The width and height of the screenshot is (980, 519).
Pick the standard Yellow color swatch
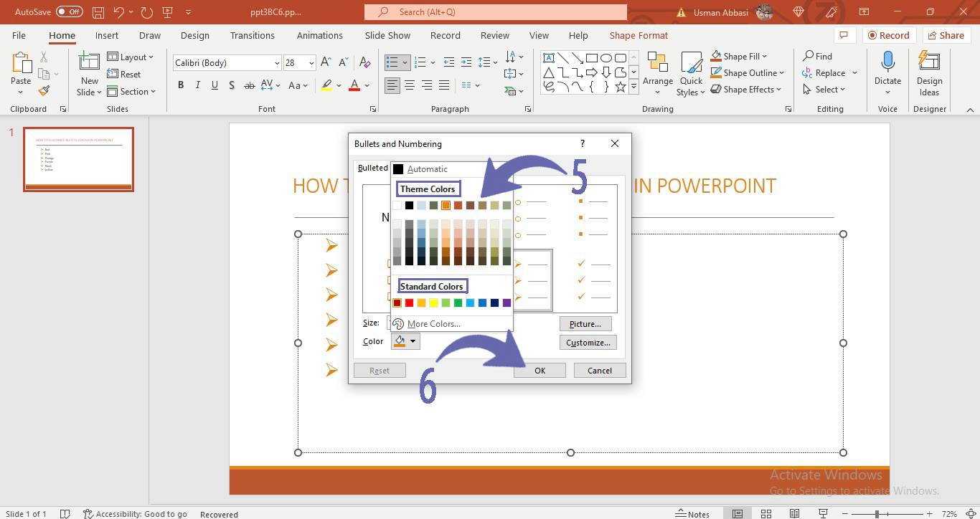click(x=433, y=303)
